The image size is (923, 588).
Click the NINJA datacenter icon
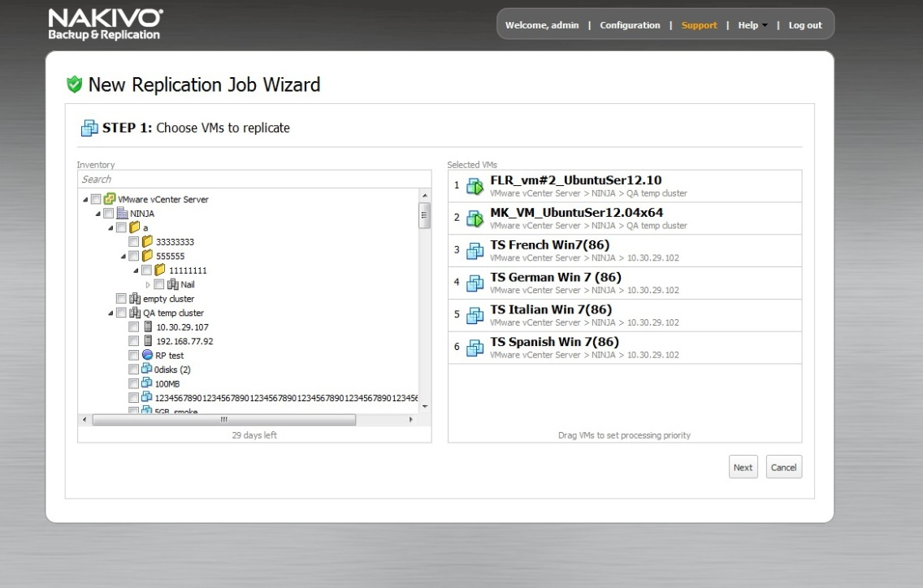[123, 213]
